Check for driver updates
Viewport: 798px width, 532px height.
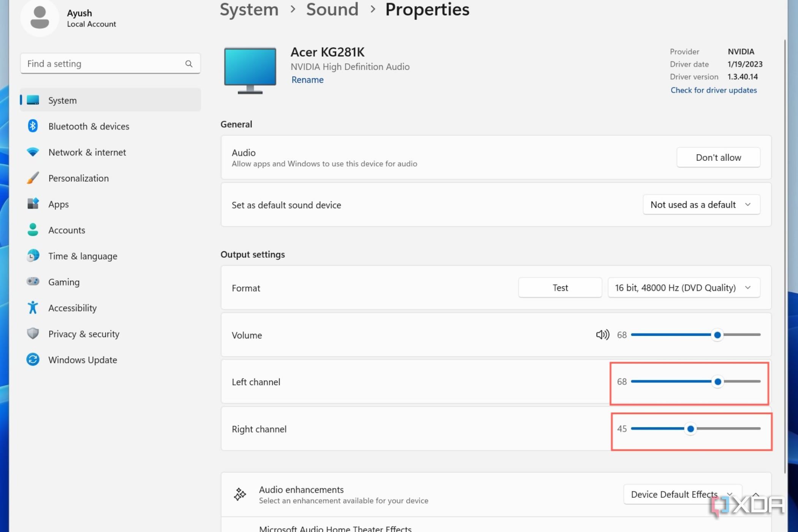click(x=713, y=90)
